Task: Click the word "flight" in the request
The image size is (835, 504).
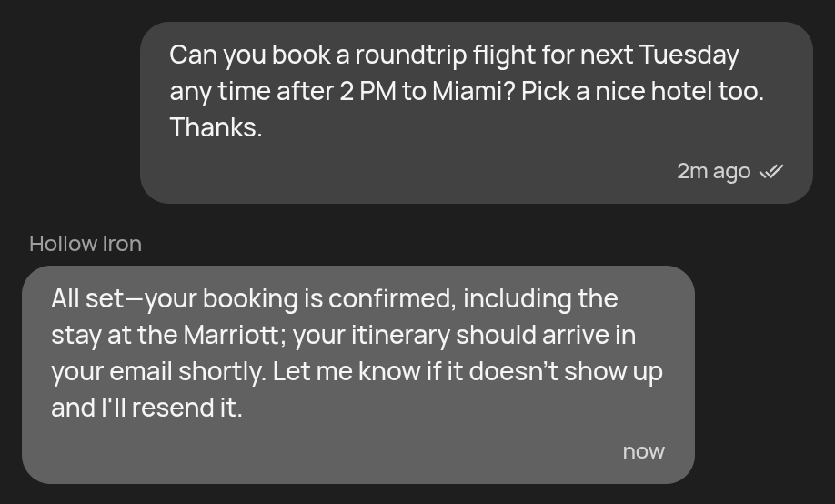Action: pos(503,55)
